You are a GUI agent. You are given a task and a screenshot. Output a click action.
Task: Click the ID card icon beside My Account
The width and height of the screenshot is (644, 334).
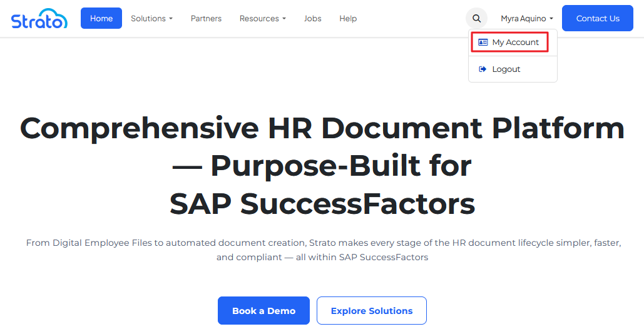(x=483, y=43)
